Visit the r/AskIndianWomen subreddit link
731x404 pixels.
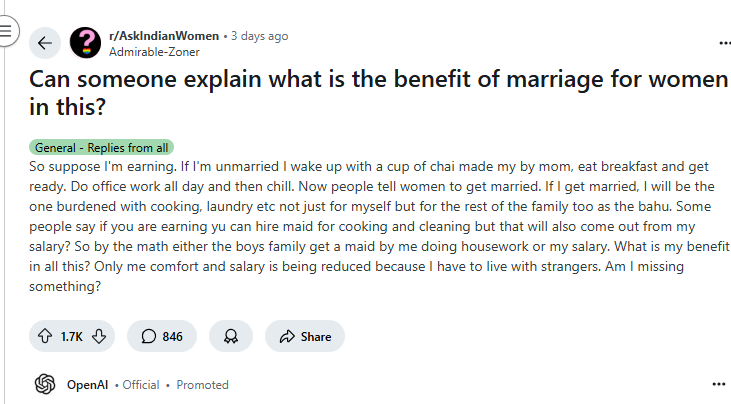pos(165,36)
